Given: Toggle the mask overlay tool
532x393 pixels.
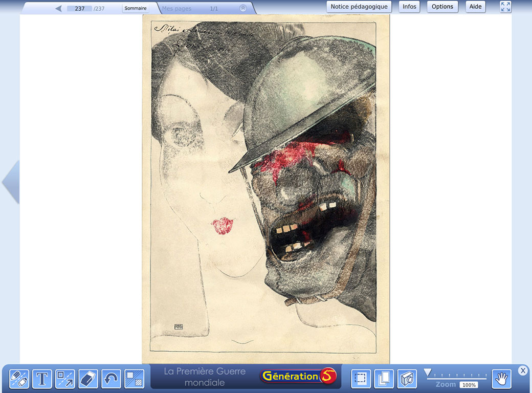Looking at the screenshot, I should tap(134, 379).
